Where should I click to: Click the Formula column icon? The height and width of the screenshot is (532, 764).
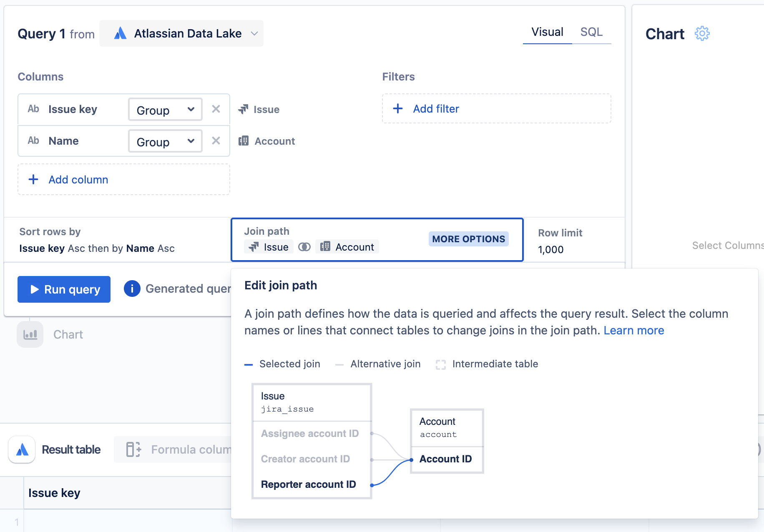click(x=133, y=449)
